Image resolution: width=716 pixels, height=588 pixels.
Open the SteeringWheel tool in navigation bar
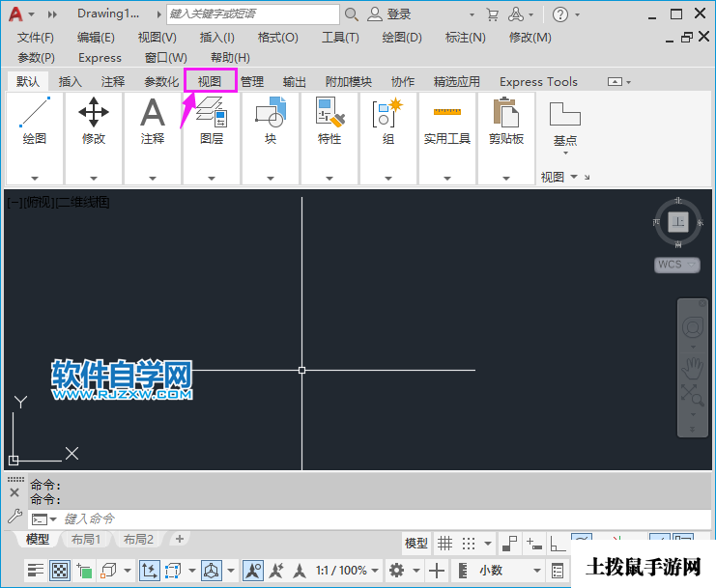click(692, 327)
